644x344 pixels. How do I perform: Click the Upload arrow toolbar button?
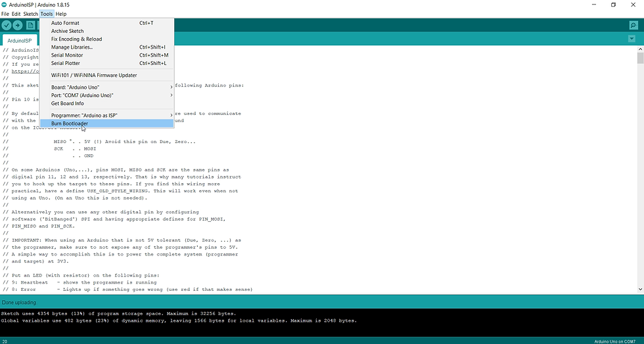[x=18, y=26]
